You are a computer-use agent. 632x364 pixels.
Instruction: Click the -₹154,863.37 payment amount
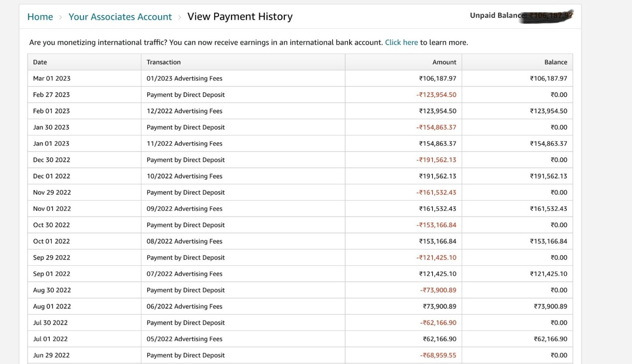pyautogui.click(x=436, y=127)
